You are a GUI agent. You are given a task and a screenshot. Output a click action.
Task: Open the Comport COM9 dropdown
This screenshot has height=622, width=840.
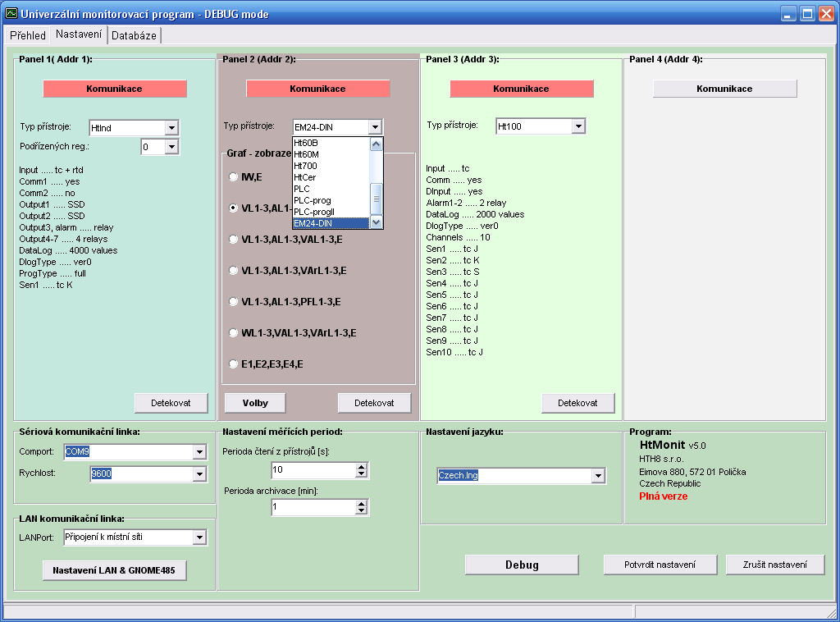[x=199, y=452]
